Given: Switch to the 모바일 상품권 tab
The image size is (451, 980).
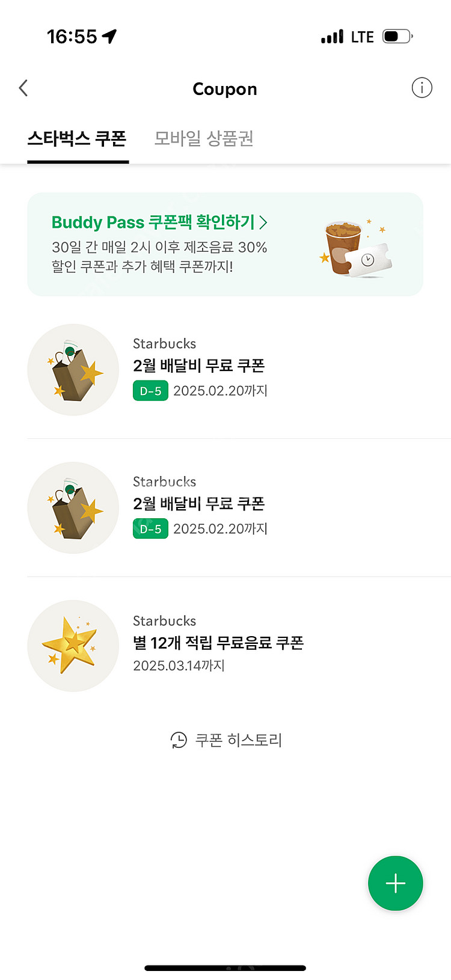Looking at the screenshot, I should 204,139.
